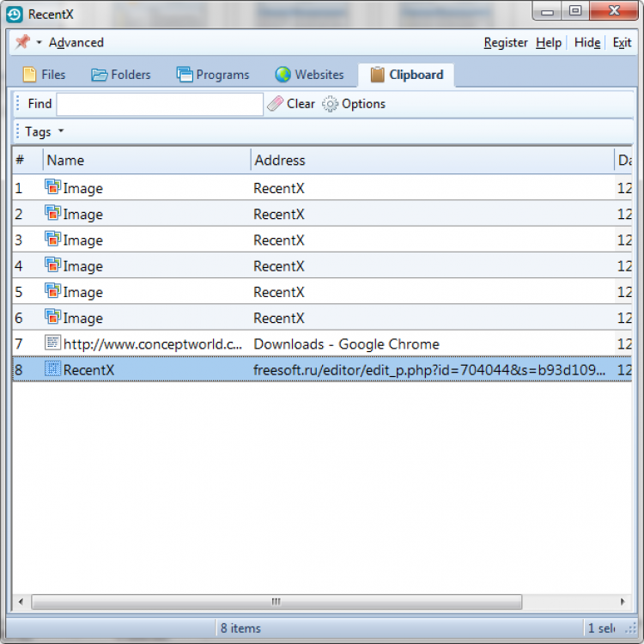Open Options via its label

click(363, 104)
